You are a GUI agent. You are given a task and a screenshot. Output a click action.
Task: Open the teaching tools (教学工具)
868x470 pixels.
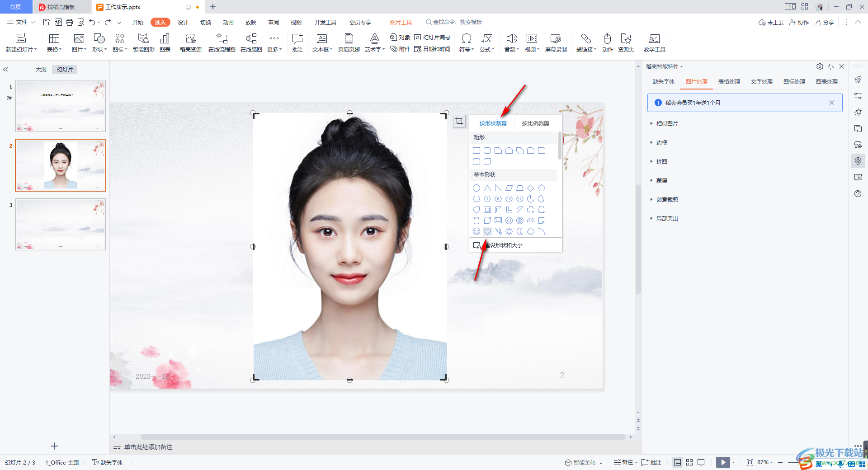[x=654, y=43]
